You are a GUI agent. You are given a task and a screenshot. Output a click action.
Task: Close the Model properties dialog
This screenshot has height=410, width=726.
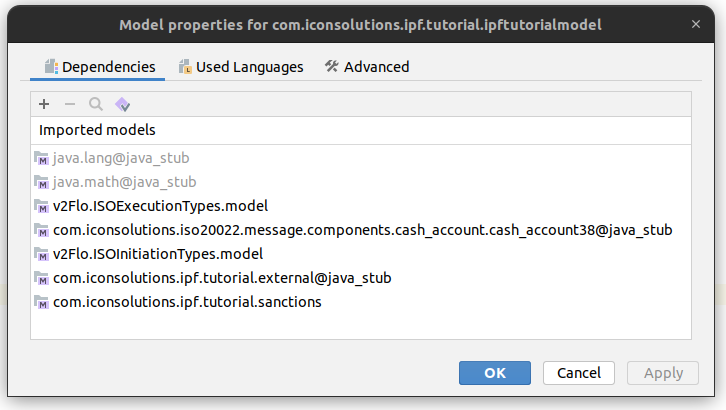point(695,23)
